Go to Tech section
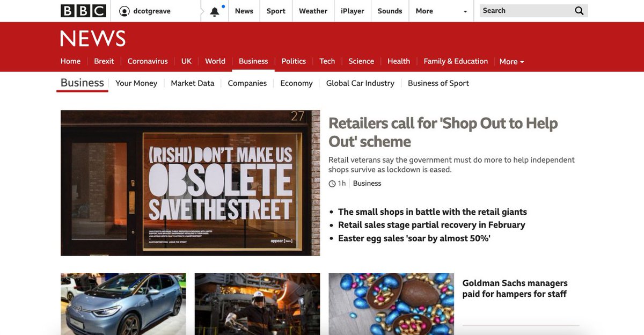The height and width of the screenshot is (335, 644). pyautogui.click(x=327, y=61)
